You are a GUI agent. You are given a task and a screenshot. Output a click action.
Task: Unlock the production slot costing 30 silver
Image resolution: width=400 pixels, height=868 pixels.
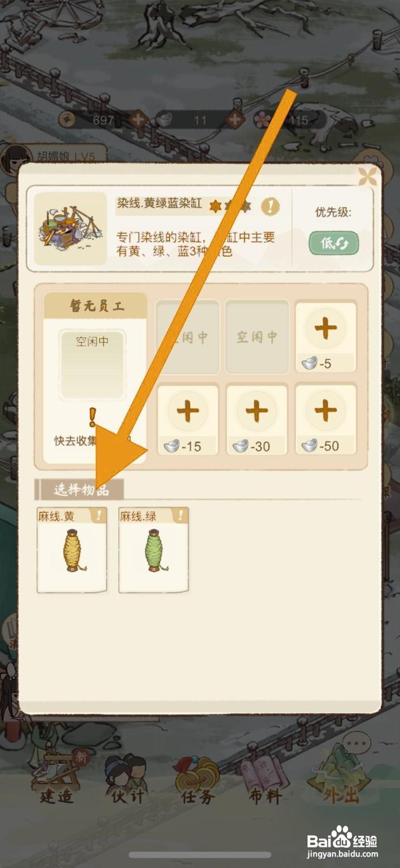coord(257,419)
